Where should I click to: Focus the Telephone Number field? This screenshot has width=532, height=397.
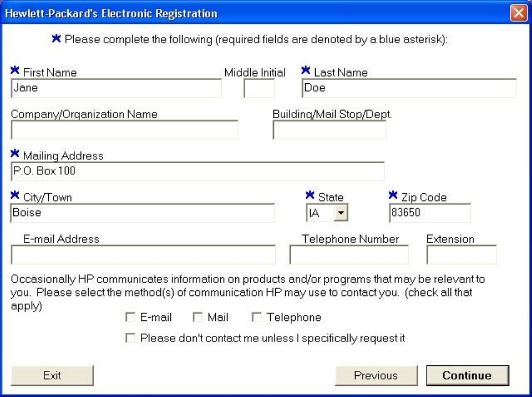coord(349,255)
